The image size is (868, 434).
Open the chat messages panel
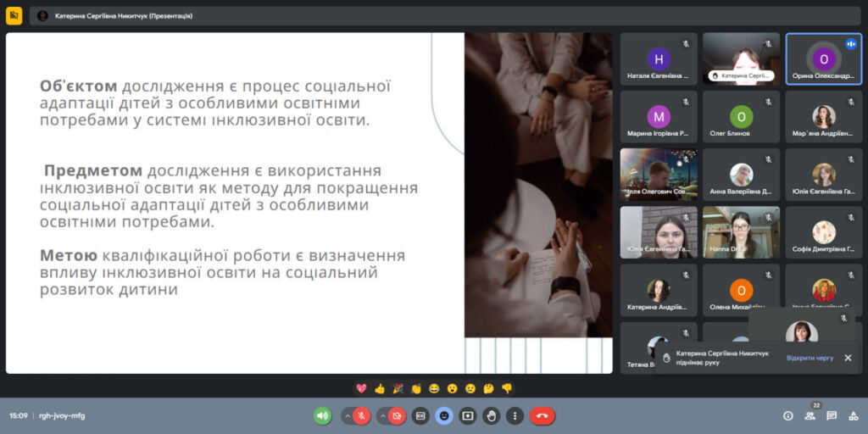832,416
